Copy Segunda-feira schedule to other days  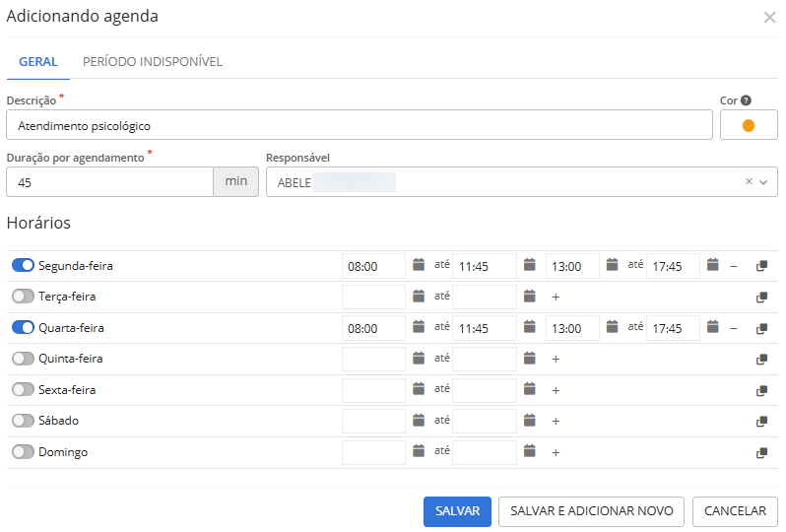761,266
